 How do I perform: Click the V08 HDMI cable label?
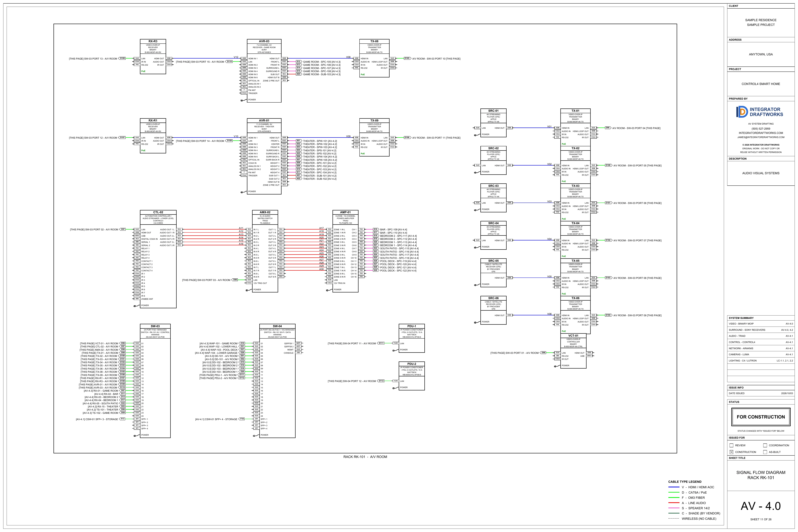point(348,57)
